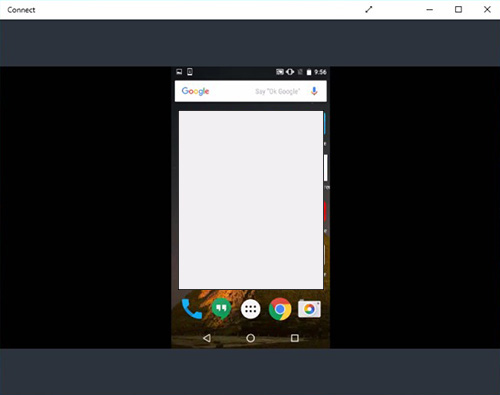Viewport: 500px width, 395px height.
Task: Click the full-screen arrows icon in title bar
Action: pyautogui.click(x=369, y=10)
